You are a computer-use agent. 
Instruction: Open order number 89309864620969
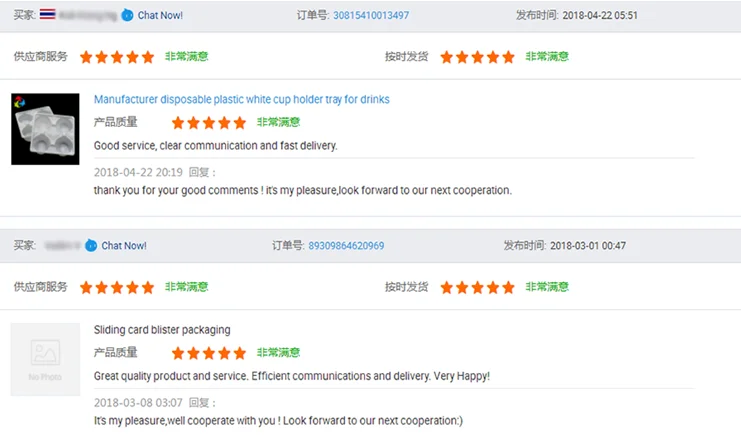click(x=346, y=245)
